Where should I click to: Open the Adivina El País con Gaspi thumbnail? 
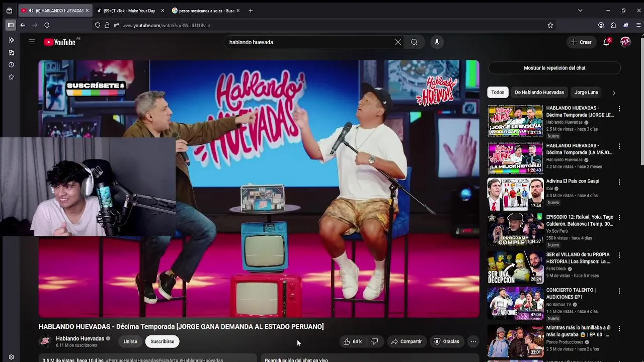tap(515, 194)
